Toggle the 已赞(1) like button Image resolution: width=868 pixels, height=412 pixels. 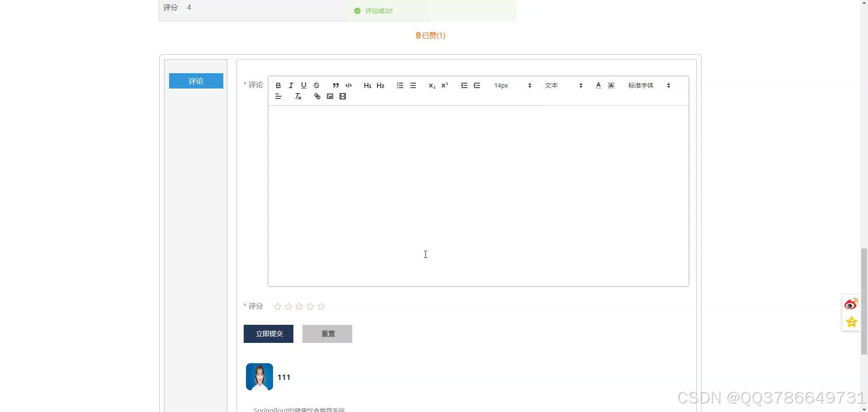coord(430,35)
